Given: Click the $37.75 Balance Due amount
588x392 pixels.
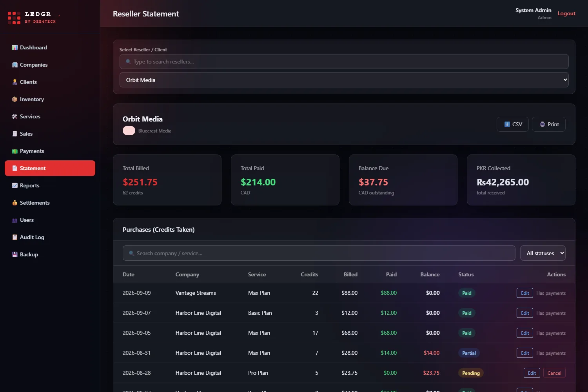Looking at the screenshot, I should [x=373, y=182].
